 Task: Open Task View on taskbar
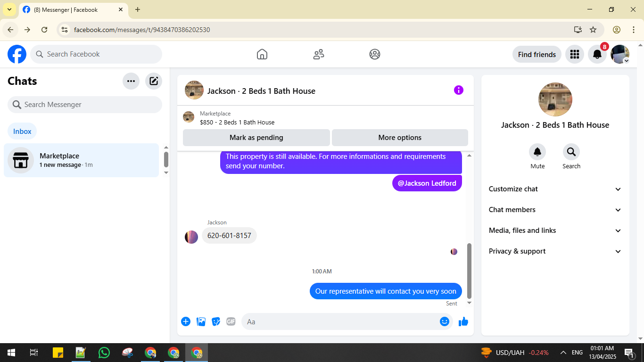[x=34, y=353]
